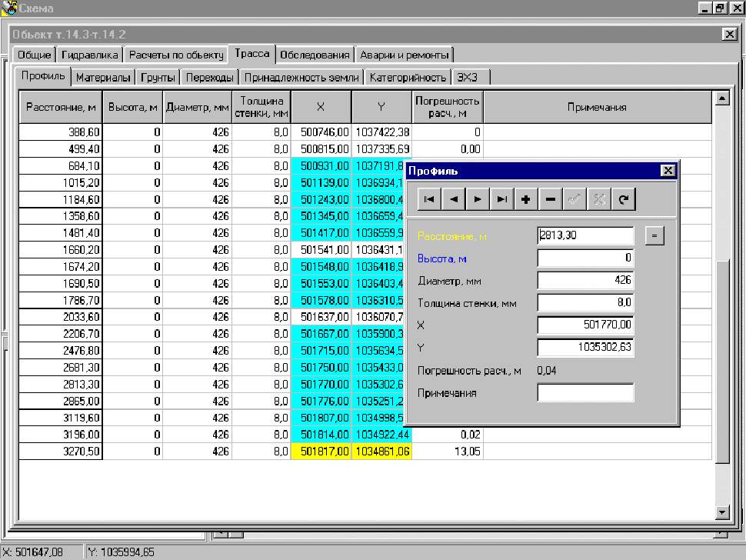Click the Y column header

click(x=381, y=107)
